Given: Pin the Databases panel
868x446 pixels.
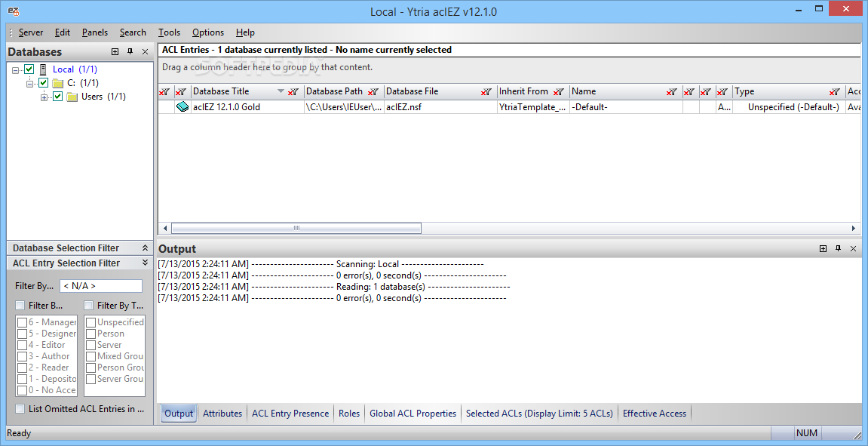Looking at the screenshot, I should 130,51.
